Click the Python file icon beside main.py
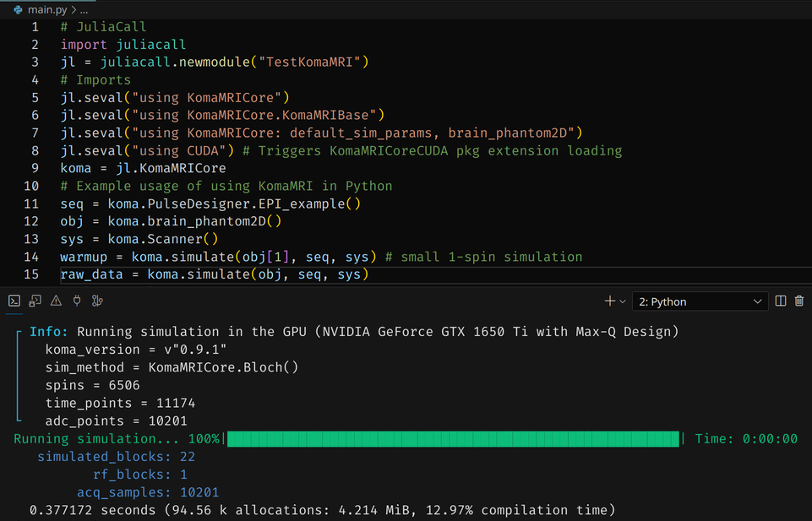812x521 pixels. click(18, 8)
